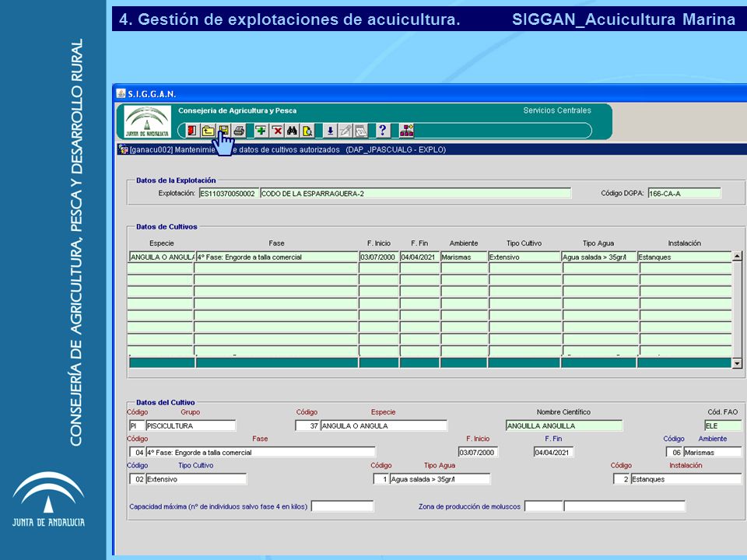Click the Estanques cell in Instalación column
This screenshot has height=560, width=747.
coord(685,257)
